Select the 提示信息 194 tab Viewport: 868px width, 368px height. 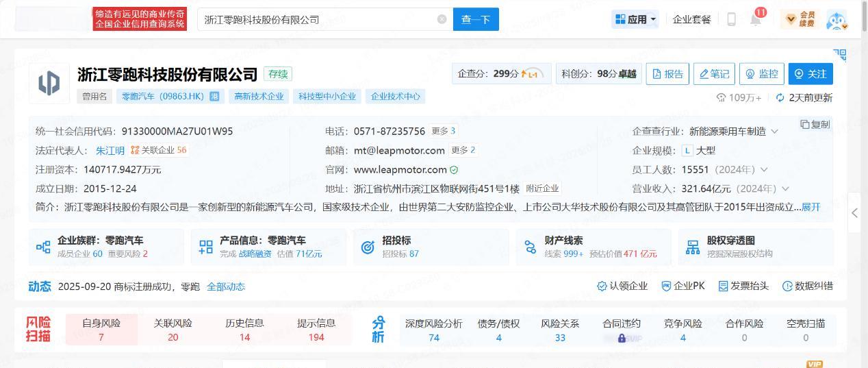click(x=316, y=330)
